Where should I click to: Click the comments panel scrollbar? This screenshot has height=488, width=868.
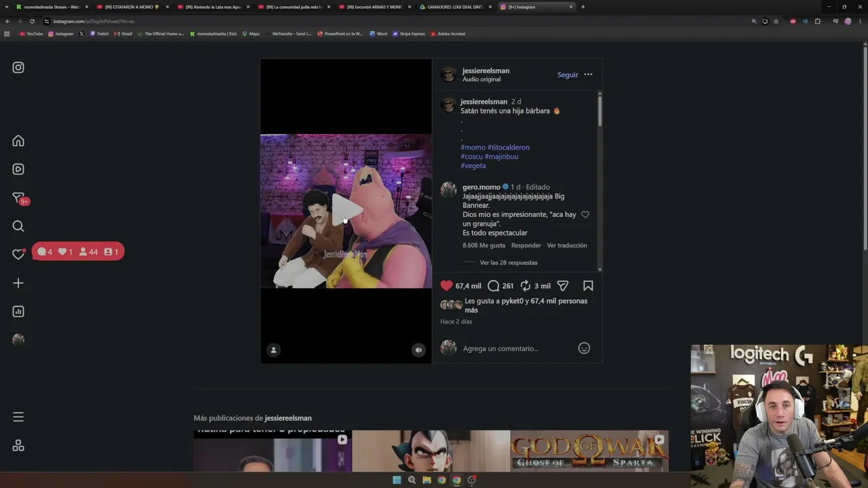click(x=600, y=110)
